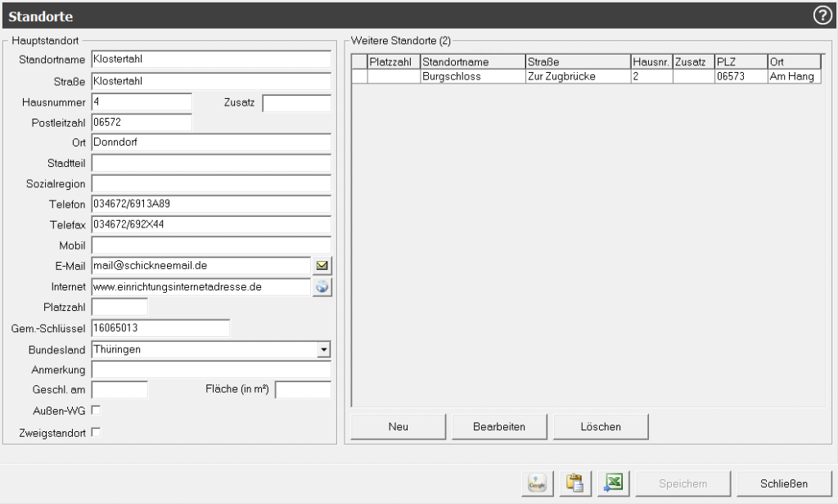838x504 pixels.
Task: Click the Löschen button
Action: coord(601,426)
